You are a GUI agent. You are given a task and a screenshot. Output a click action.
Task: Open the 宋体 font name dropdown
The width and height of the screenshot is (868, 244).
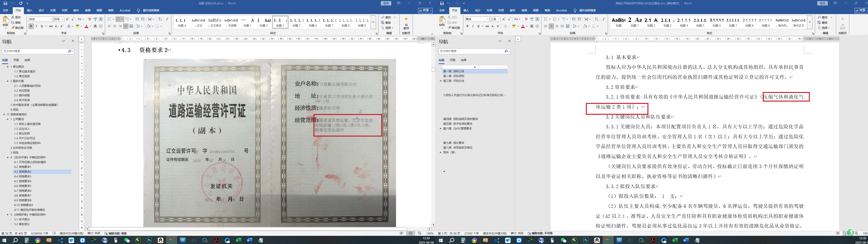51,19
